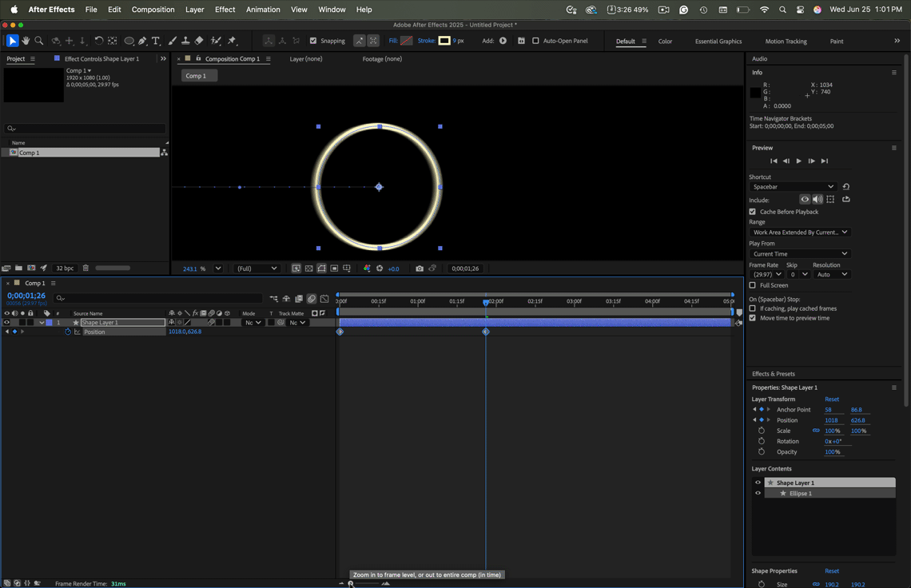
Task: Select the Hand tool
Action: click(x=26, y=41)
